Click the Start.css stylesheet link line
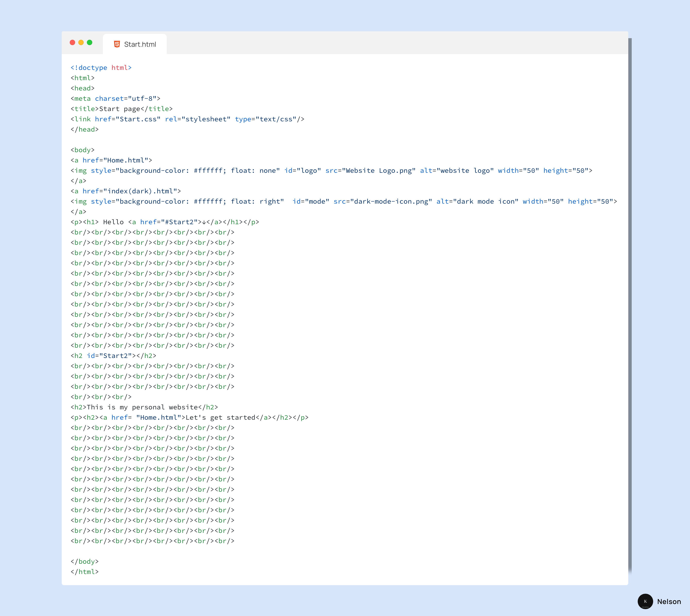This screenshot has width=690, height=616. (187, 119)
